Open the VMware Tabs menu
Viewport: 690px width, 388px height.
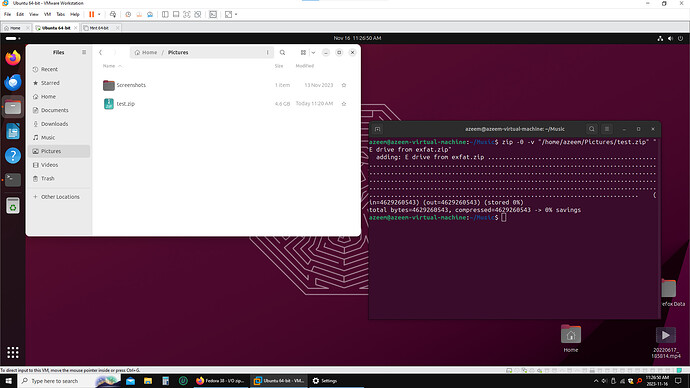(61, 14)
